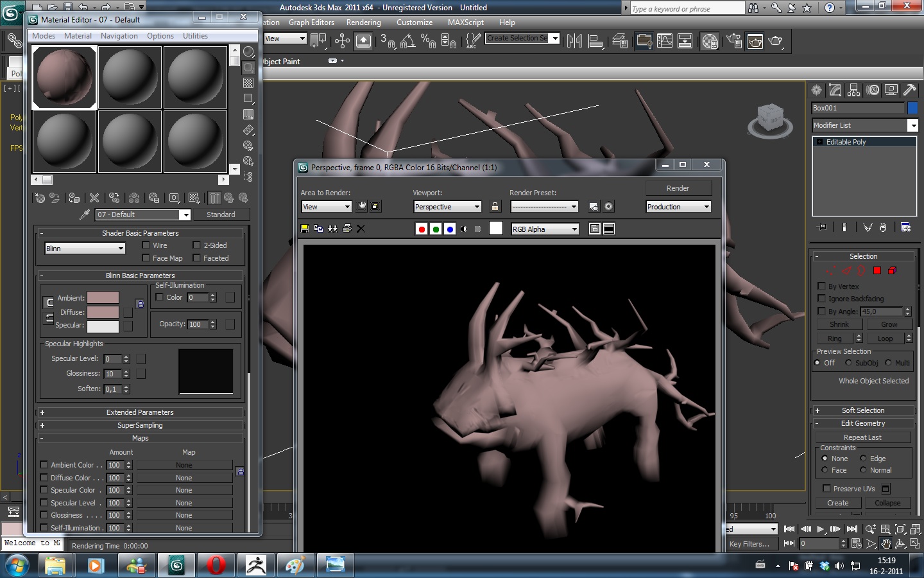The width and height of the screenshot is (924, 578).
Task: Click Play Animation button
Action: coord(820,529)
